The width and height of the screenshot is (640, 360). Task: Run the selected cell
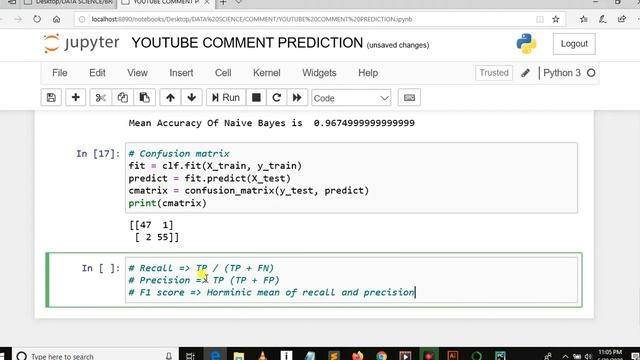tap(226, 98)
